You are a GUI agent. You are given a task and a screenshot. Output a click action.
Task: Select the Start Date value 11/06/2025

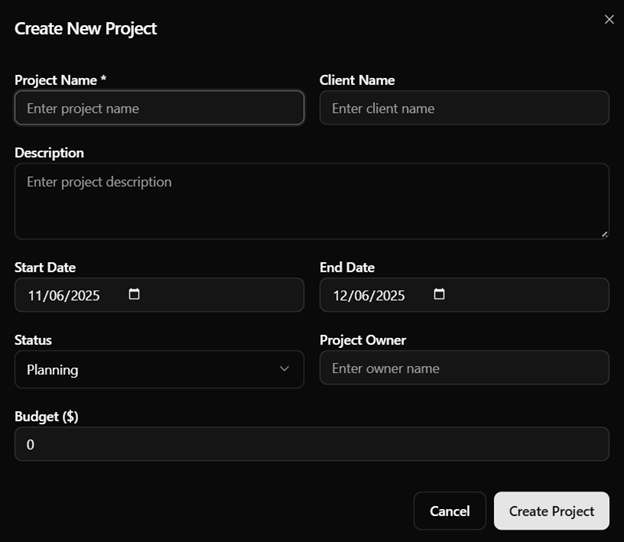coord(64,296)
